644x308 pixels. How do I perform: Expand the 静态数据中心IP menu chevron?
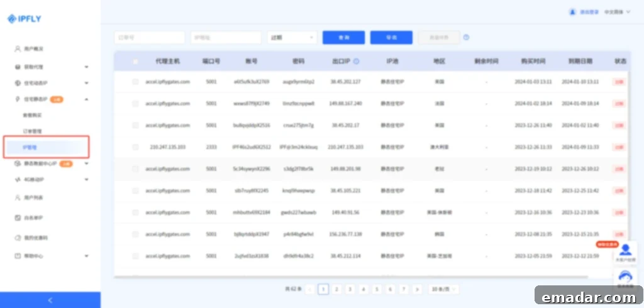(86, 163)
